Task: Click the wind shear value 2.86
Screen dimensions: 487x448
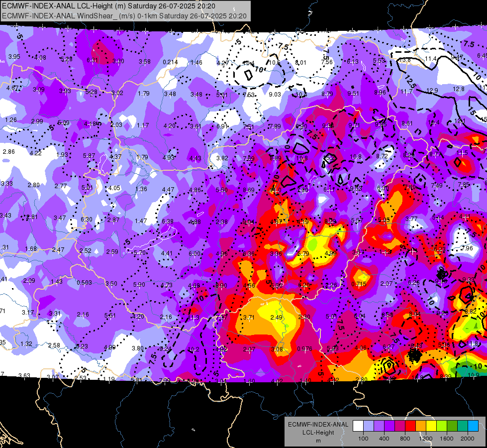Action: pos(8,152)
